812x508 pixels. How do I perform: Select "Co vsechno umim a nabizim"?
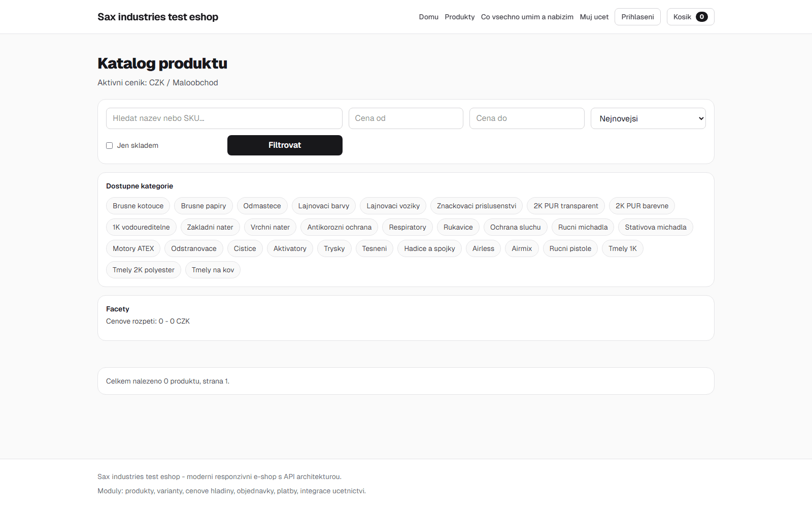(527, 17)
